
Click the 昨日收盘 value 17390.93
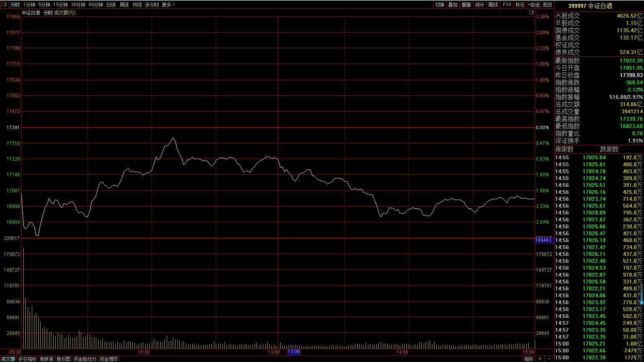[x=631, y=75]
